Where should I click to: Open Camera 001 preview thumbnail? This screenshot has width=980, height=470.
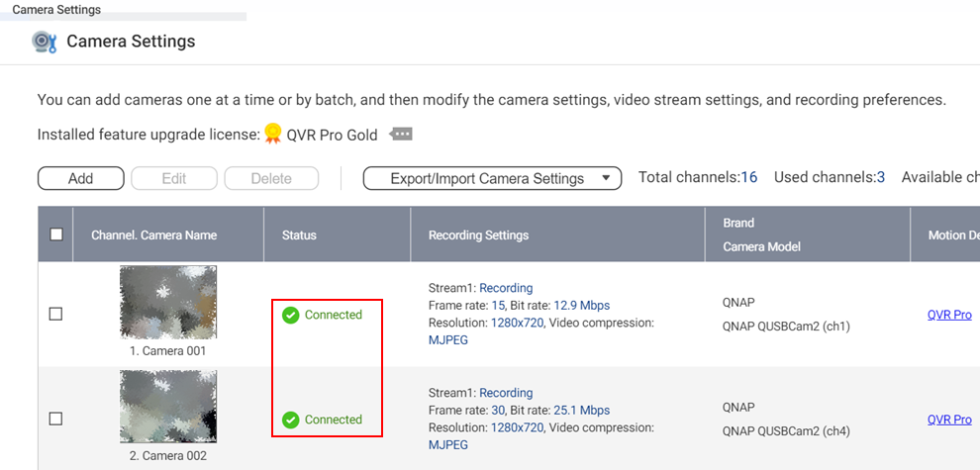coord(168,303)
